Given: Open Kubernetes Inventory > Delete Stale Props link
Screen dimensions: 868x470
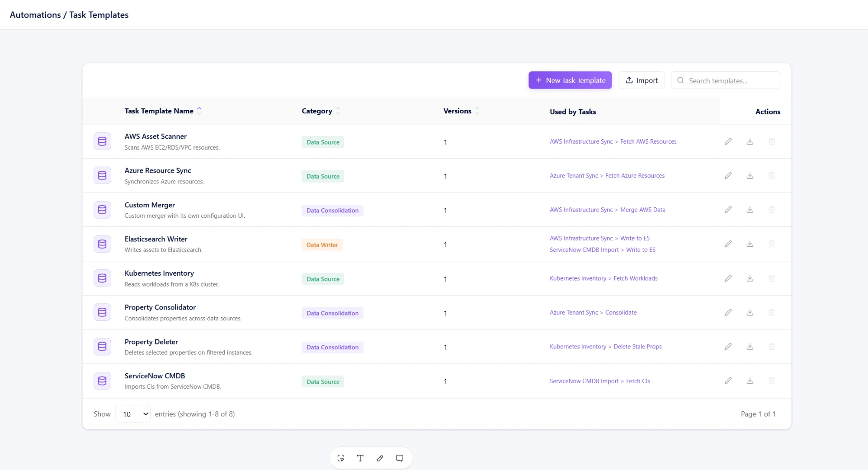Looking at the screenshot, I should point(606,347).
